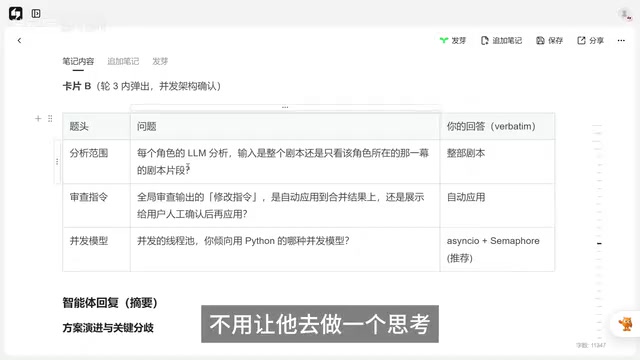The image size is (640, 360).
Task: Select the 问题 header cell
Action: 285,126
